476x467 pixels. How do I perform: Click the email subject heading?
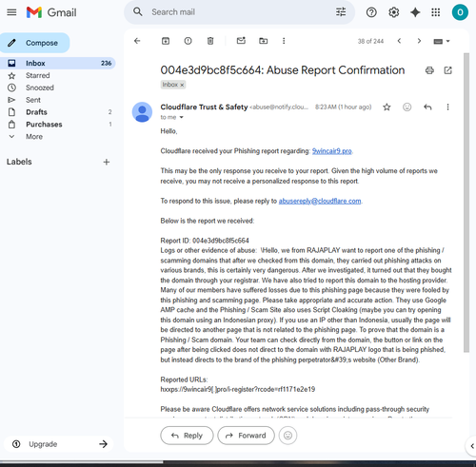[283, 70]
